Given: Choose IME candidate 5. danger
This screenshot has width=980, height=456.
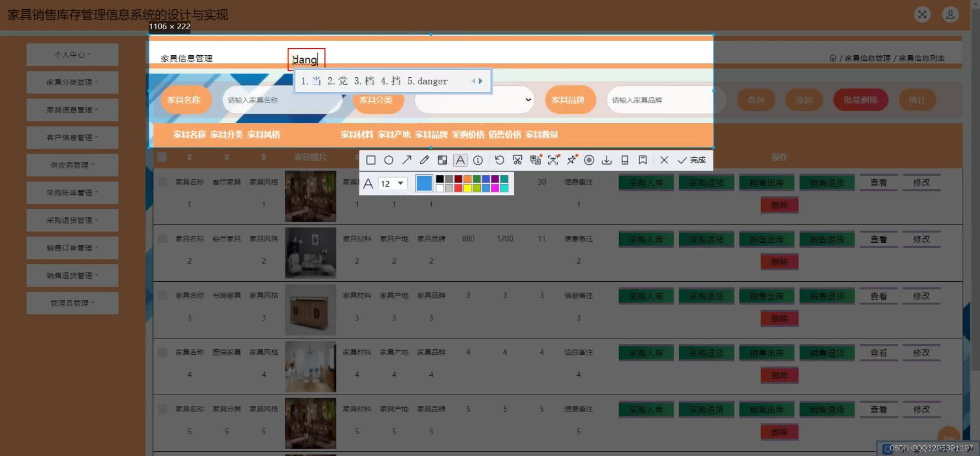Looking at the screenshot, I should click(427, 81).
